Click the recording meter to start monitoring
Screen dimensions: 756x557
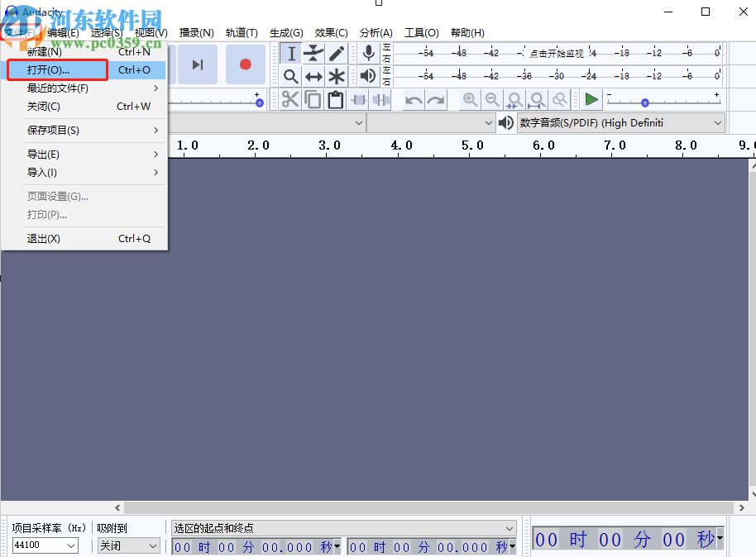click(x=556, y=53)
